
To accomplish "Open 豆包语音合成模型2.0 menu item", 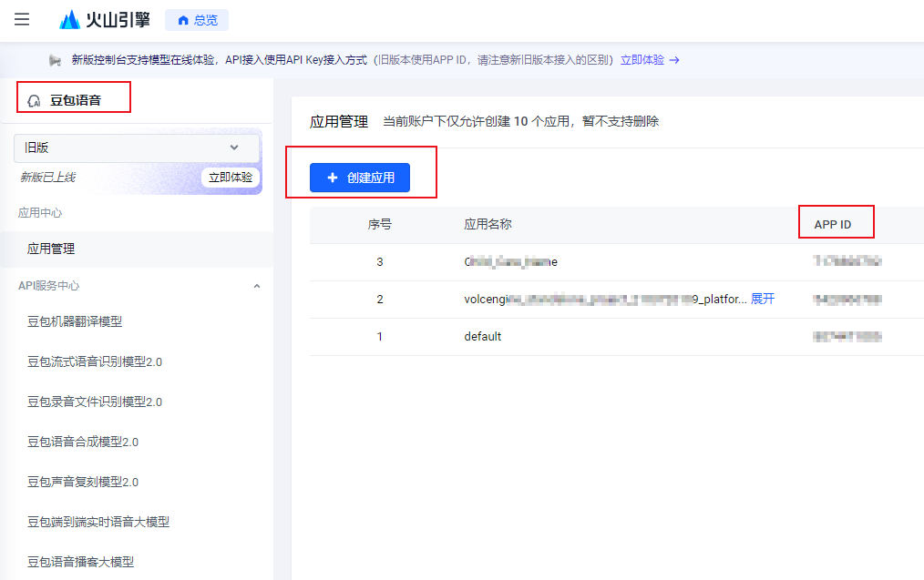I will click(x=83, y=442).
